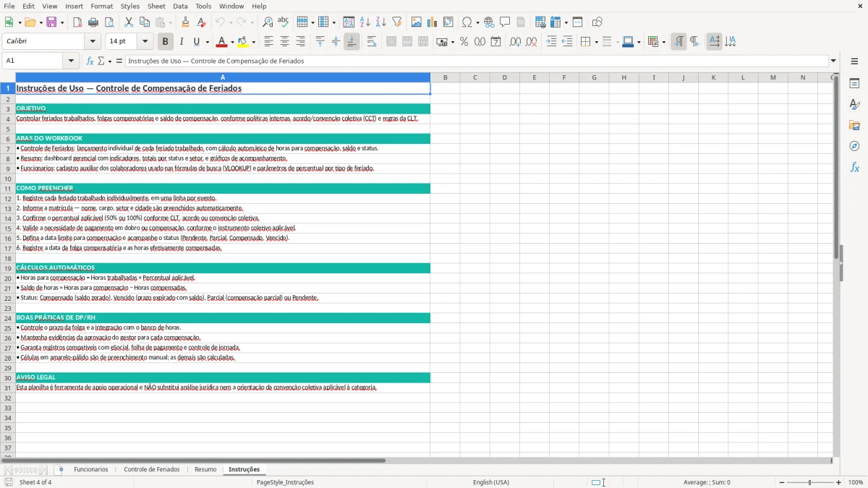The image size is (868, 488).
Task: Expand the formula bar
Action: pyautogui.click(x=834, y=61)
